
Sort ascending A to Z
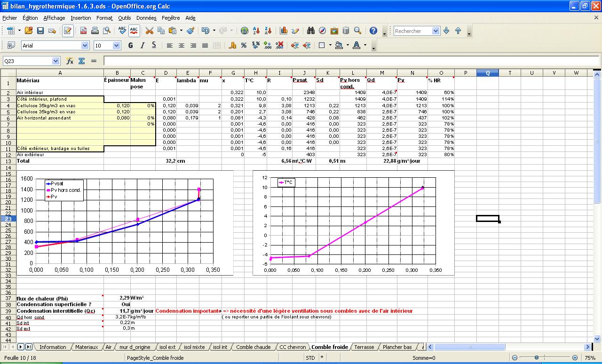point(256,31)
